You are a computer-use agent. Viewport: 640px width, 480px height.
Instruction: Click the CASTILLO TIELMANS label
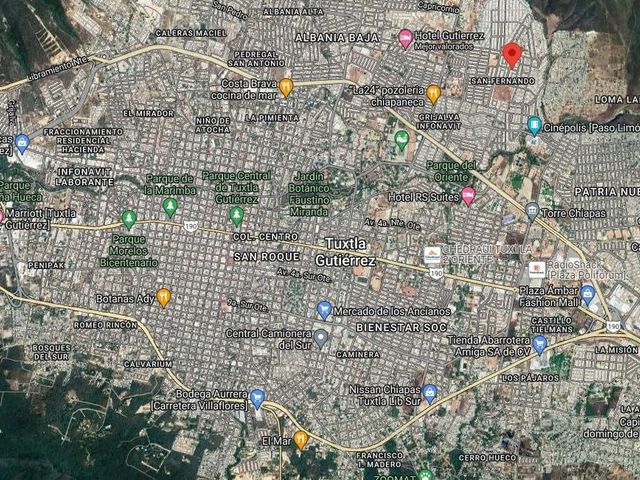coord(552,325)
